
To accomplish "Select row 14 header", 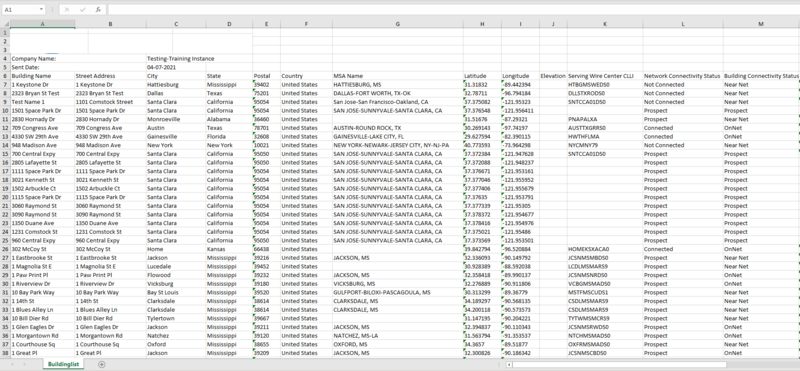I will pyautogui.click(x=5, y=145).
